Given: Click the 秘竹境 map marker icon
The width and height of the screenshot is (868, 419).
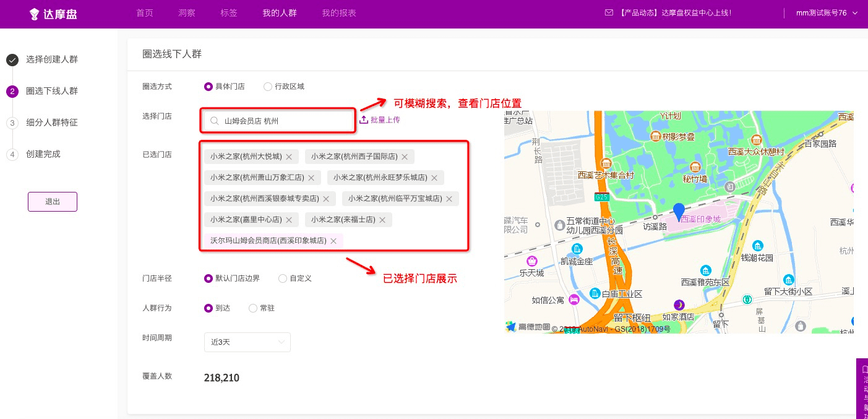Looking at the screenshot, I should point(695,168).
